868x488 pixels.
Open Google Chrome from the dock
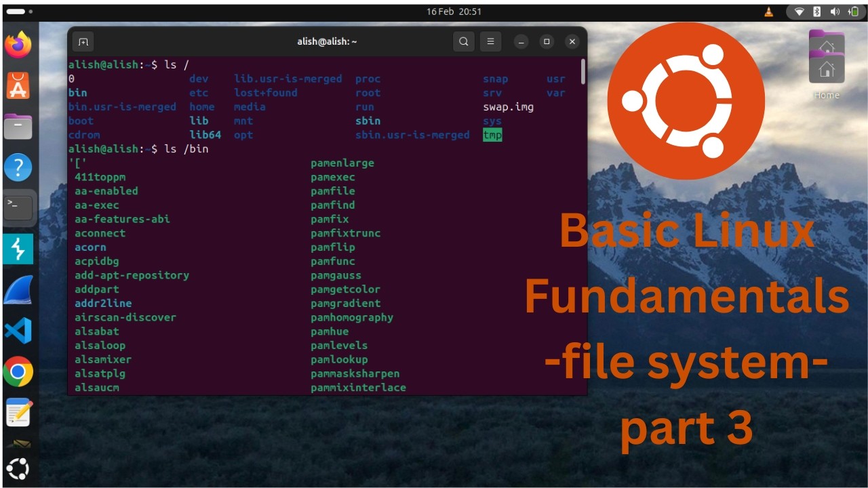pyautogui.click(x=18, y=371)
